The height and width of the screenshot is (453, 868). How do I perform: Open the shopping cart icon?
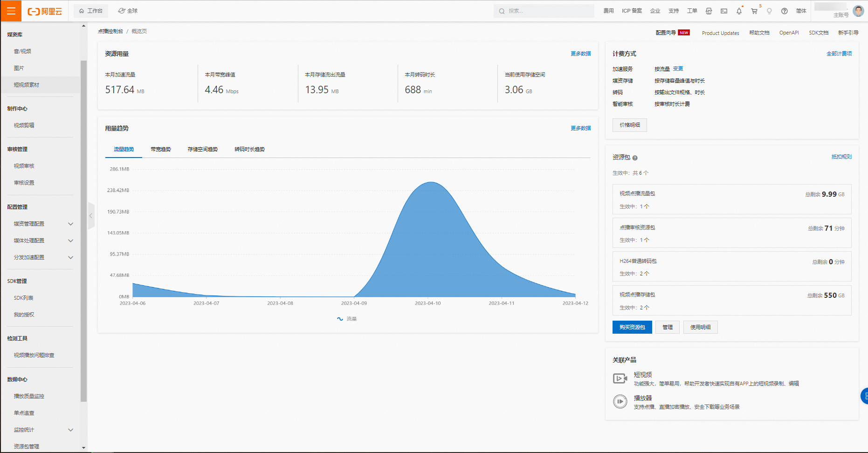coord(754,11)
